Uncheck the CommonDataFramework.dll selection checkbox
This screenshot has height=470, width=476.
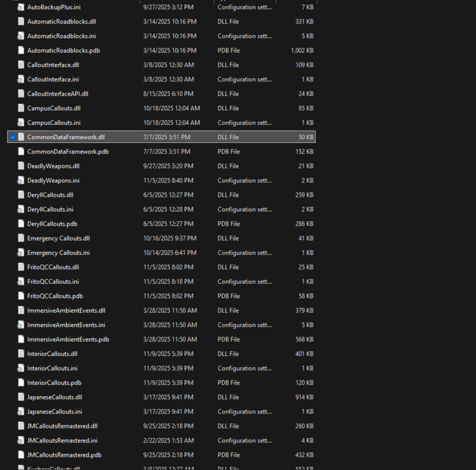[13, 137]
